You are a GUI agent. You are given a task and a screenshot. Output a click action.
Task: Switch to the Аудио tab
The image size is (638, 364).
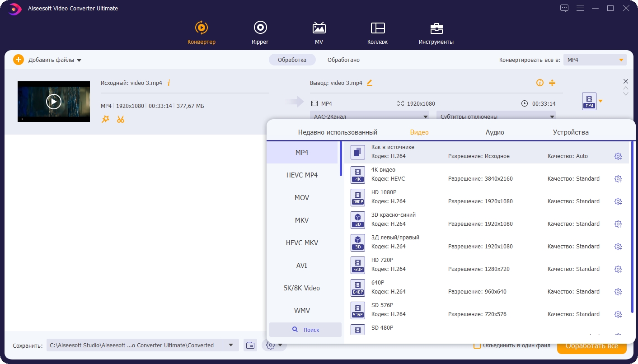tap(495, 132)
